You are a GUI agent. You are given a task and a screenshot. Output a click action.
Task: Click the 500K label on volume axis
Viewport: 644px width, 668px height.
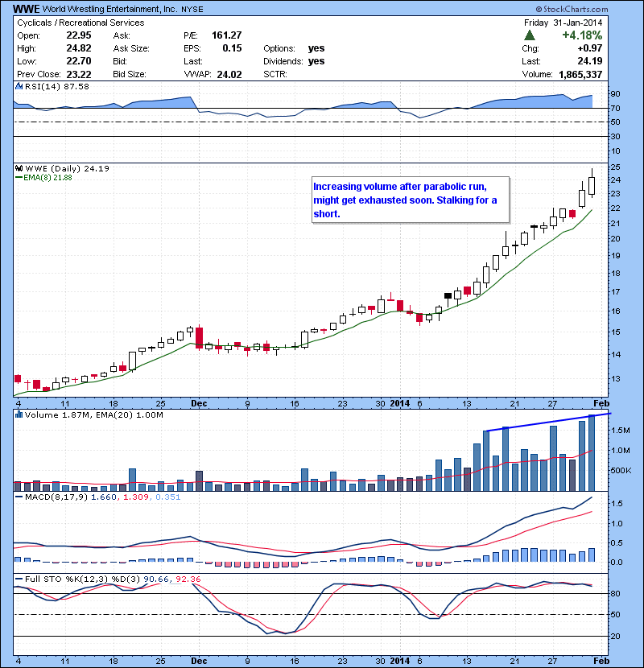[x=621, y=470]
